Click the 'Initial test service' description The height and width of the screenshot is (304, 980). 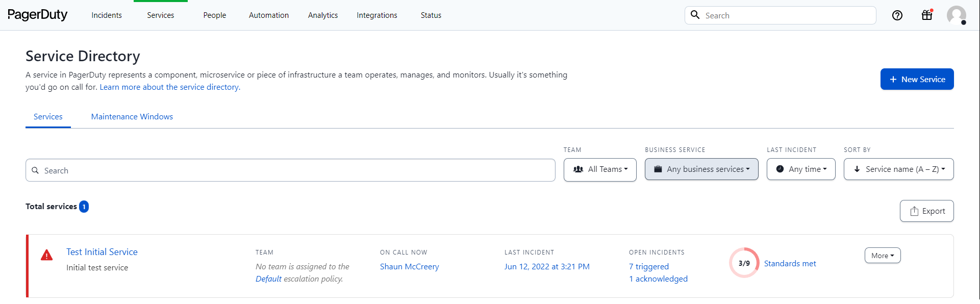(x=97, y=268)
